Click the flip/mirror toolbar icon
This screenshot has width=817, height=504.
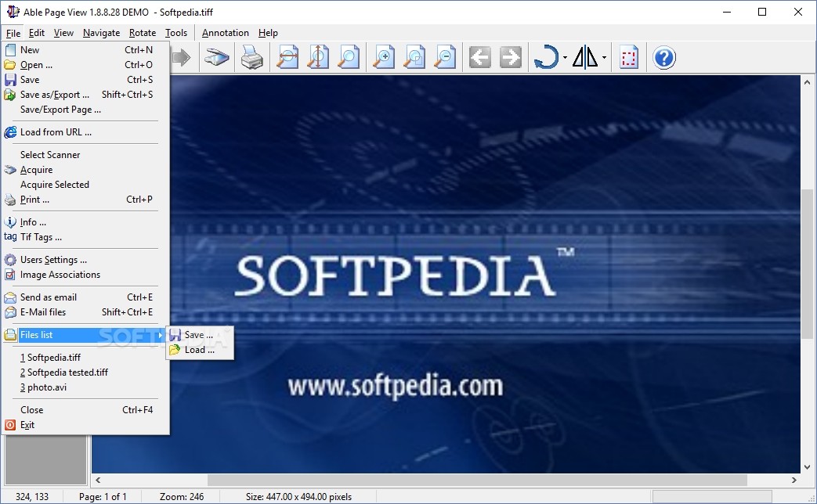point(585,57)
